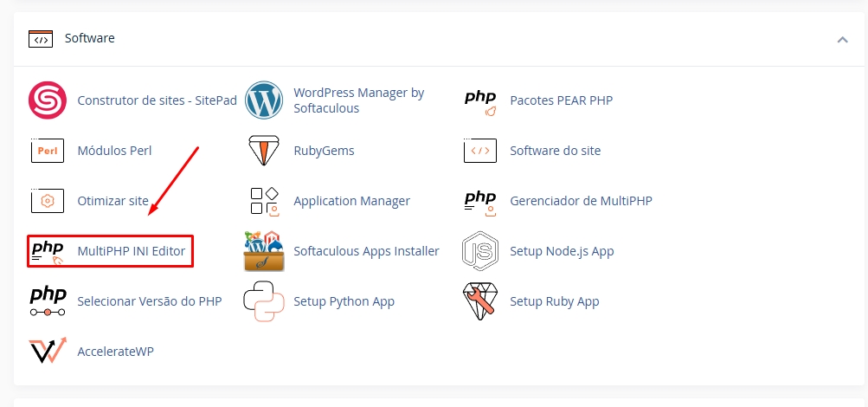Click the Gerenciador de MultiPHP link

click(x=581, y=201)
